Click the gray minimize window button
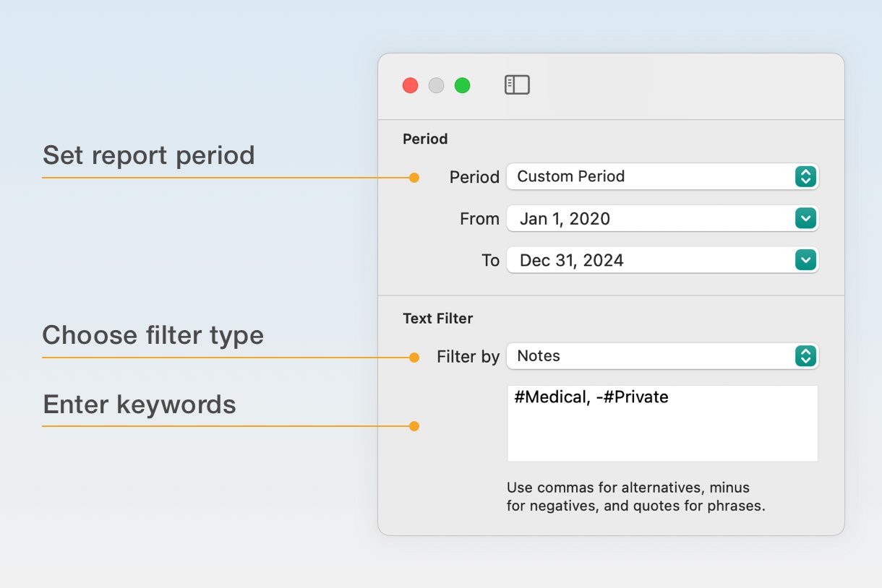Image resolution: width=882 pixels, height=588 pixels. tap(437, 85)
